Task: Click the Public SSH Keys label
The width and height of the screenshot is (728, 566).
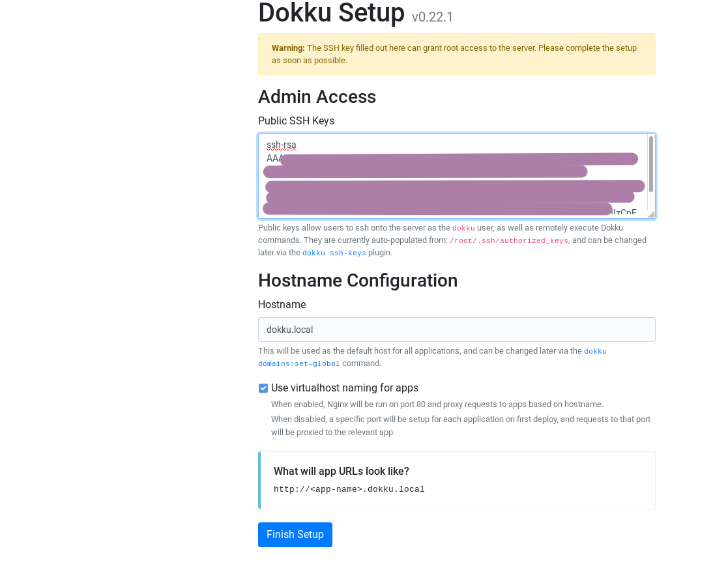Action: point(296,120)
